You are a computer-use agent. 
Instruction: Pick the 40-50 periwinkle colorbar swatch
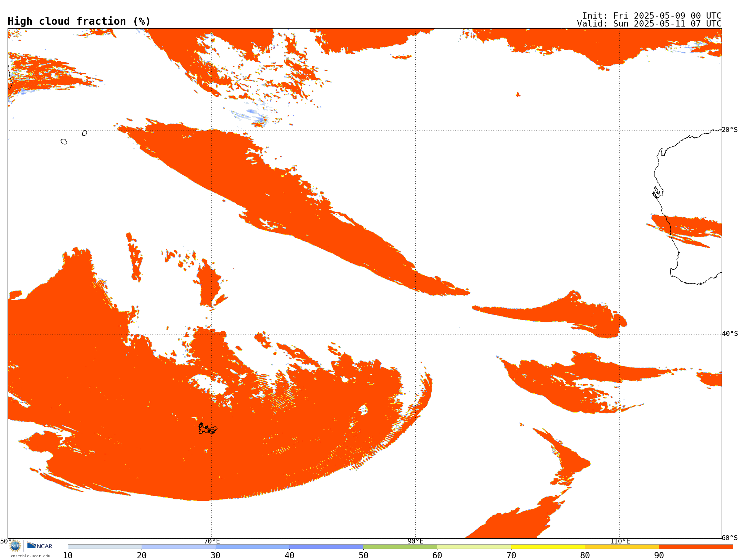(326, 547)
